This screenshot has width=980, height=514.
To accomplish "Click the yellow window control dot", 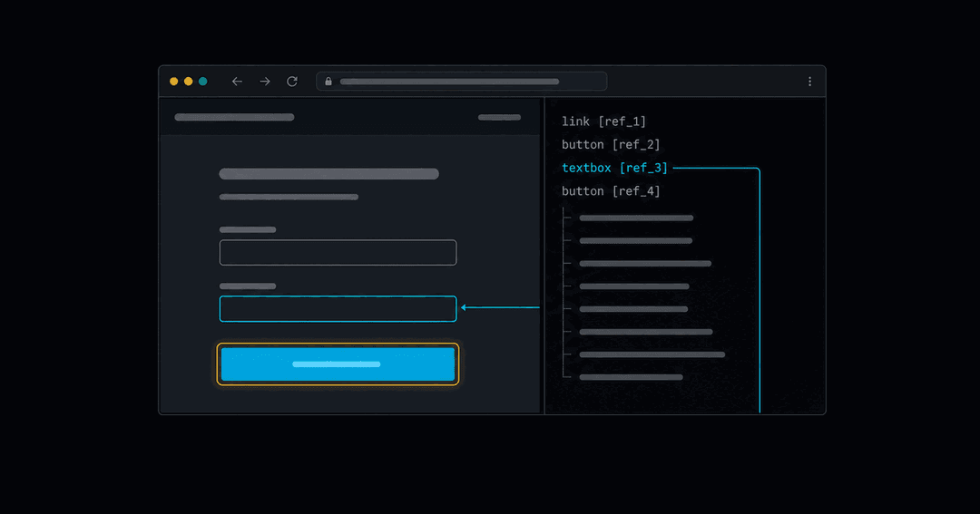I will pyautogui.click(x=188, y=82).
